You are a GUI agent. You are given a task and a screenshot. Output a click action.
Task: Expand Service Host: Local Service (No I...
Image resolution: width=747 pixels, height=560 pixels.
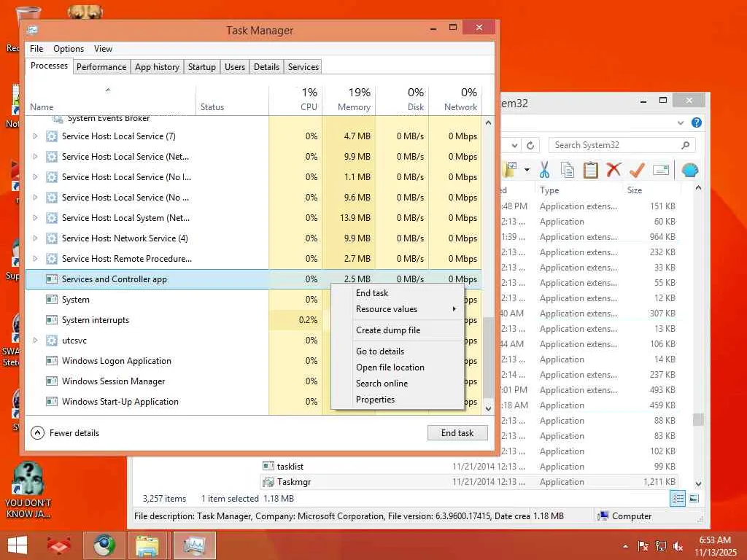[35, 177]
